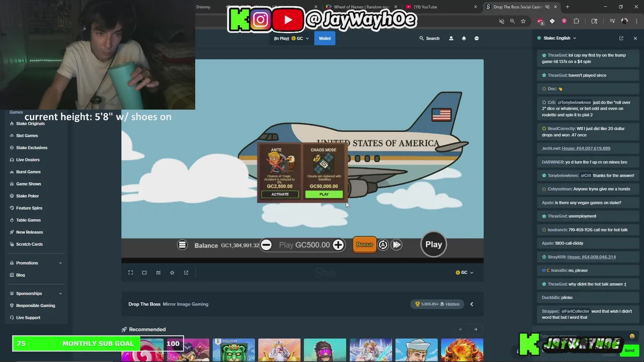
Task: Increase the bet with the plus button
Action: (338, 245)
